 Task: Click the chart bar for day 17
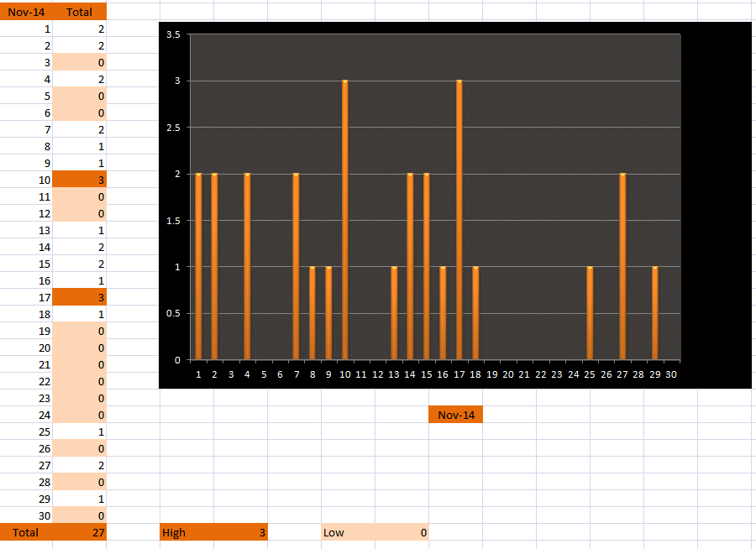pyautogui.click(x=459, y=220)
